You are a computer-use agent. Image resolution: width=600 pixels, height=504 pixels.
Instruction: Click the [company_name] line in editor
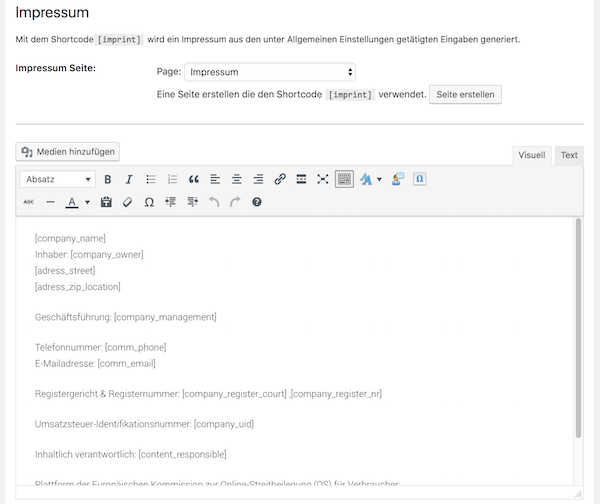pyautogui.click(x=70, y=238)
